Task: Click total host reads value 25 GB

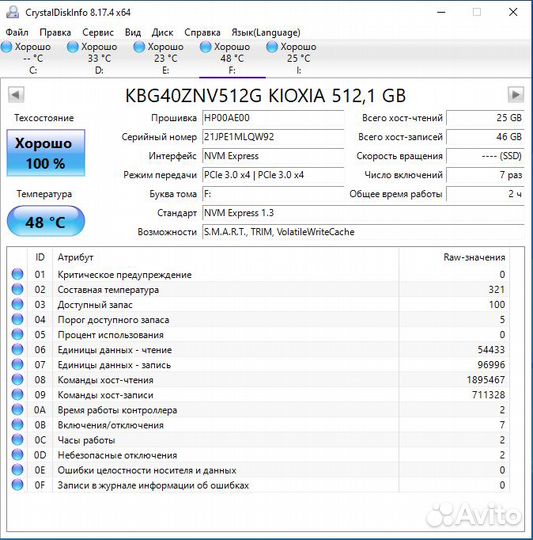Action: click(x=485, y=118)
